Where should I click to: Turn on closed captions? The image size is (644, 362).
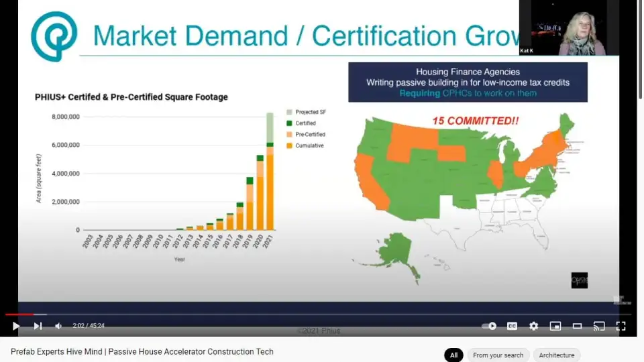click(x=512, y=326)
